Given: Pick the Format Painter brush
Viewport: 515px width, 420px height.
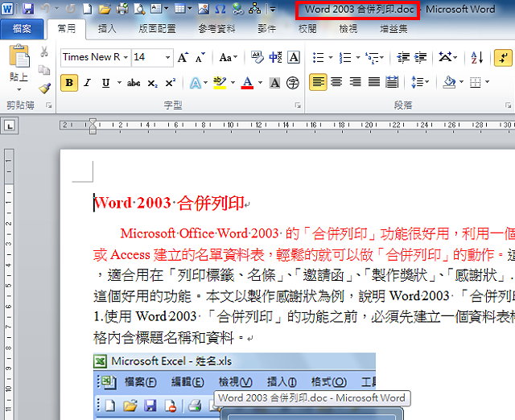Looking at the screenshot, I should (44, 88).
